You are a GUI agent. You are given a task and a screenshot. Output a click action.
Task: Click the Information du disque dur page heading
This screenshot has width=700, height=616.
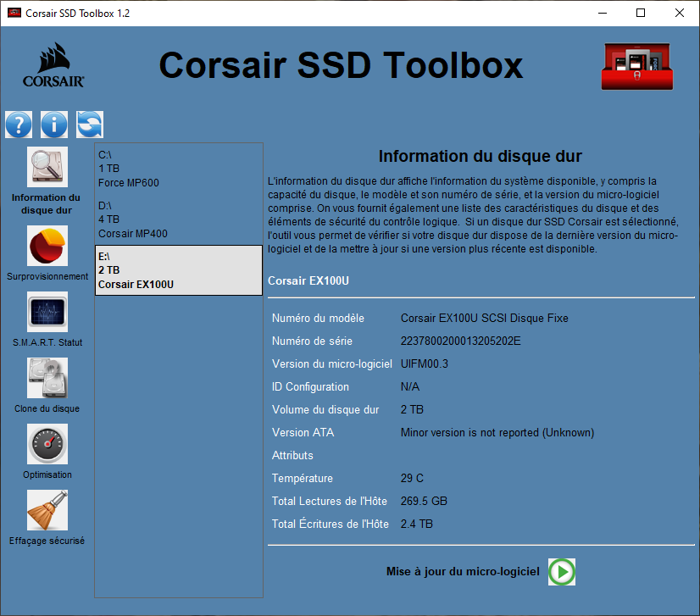(x=481, y=156)
